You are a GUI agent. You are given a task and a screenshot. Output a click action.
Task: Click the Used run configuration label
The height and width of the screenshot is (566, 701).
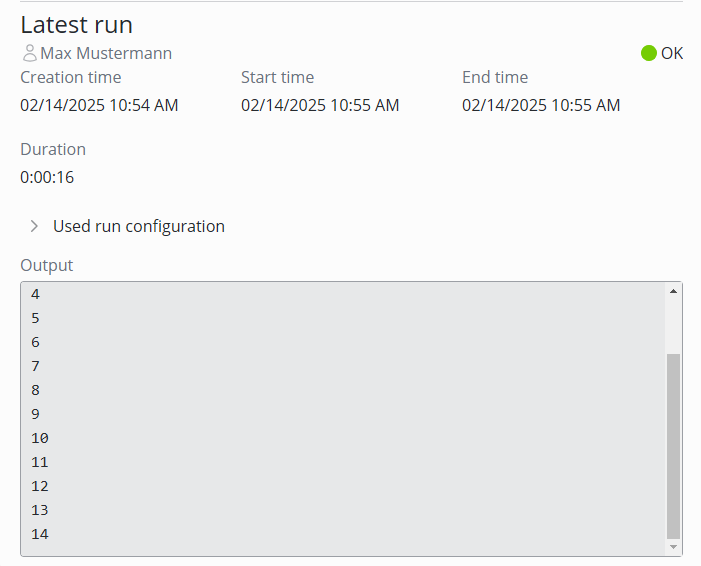pyautogui.click(x=138, y=226)
